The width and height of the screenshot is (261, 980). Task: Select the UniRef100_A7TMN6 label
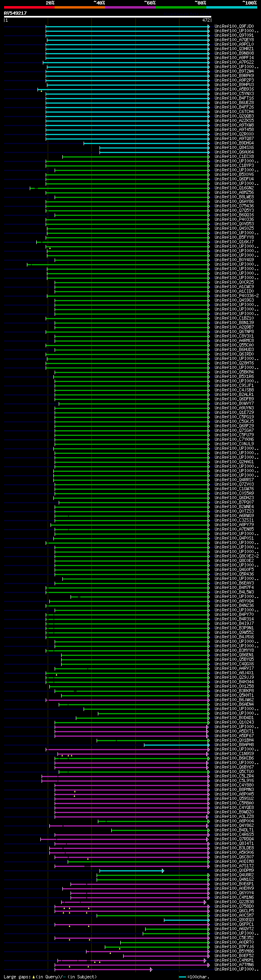pyautogui.click(x=234, y=965)
